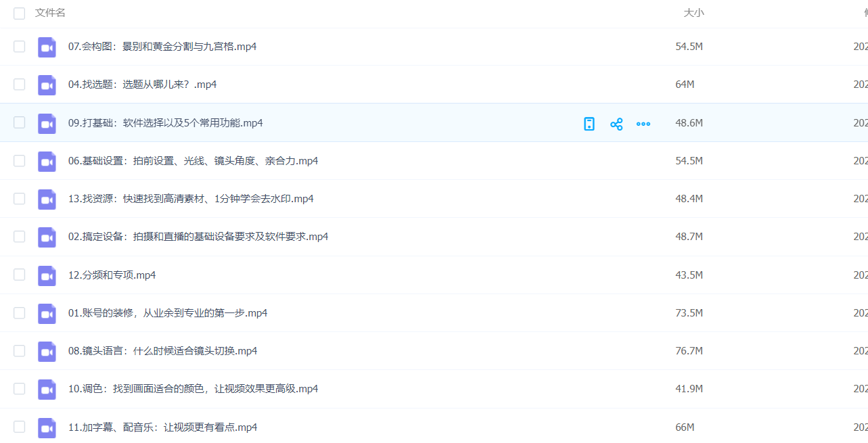Image resolution: width=868 pixels, height=443 pixels.
Task: Click the 41.9M size value
Action: [689, 389]
